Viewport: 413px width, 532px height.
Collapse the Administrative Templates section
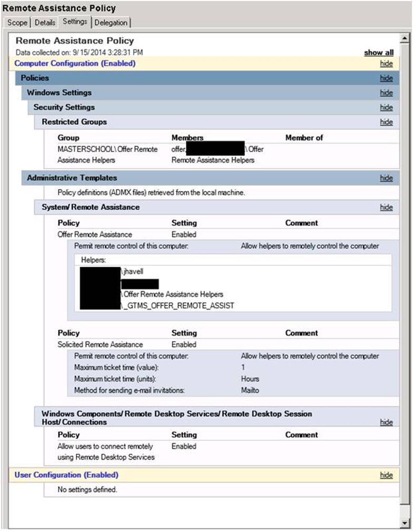[386, 178]
